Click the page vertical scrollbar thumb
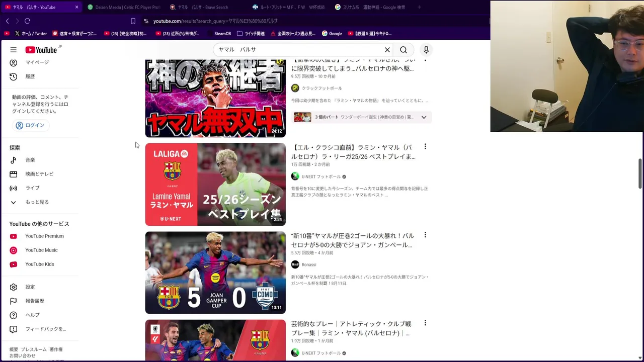Image resolution: width=644 pixels, height=362 pixels. [x=640, y=174]
